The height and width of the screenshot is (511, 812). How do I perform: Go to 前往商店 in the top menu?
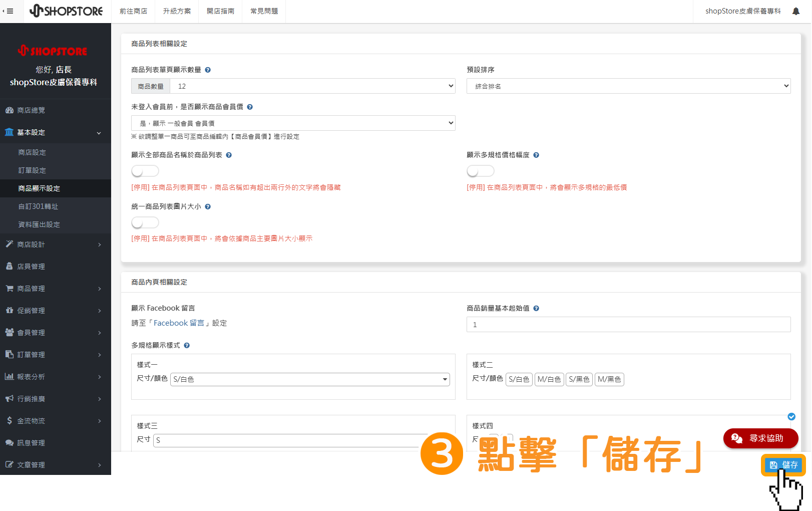(133, 11)
